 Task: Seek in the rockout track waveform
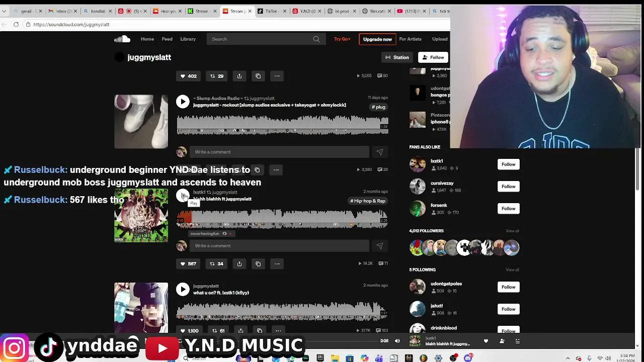pos(282,125)
